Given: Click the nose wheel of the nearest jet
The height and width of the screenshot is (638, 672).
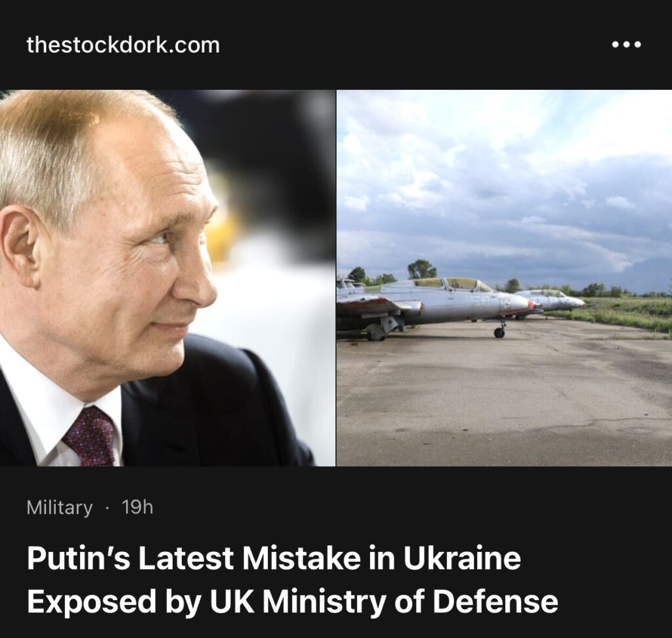Looking at the screenshot, I should (499, 332).
